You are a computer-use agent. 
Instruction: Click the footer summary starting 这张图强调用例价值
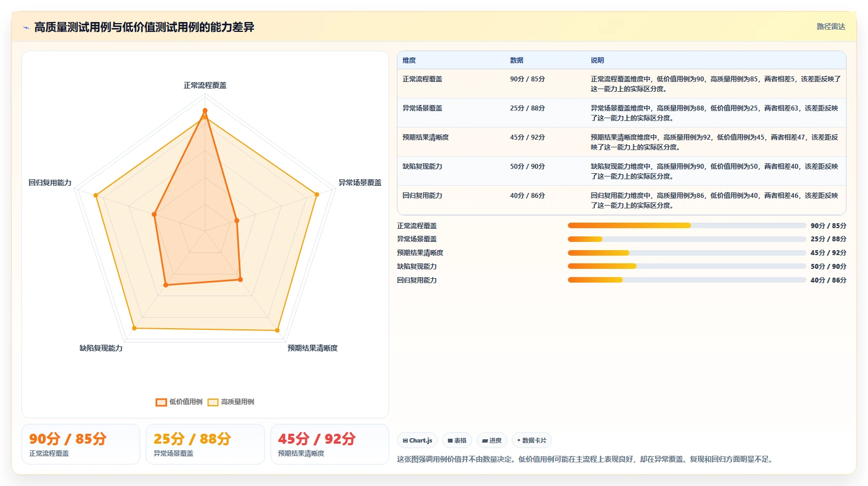(586, 459)
